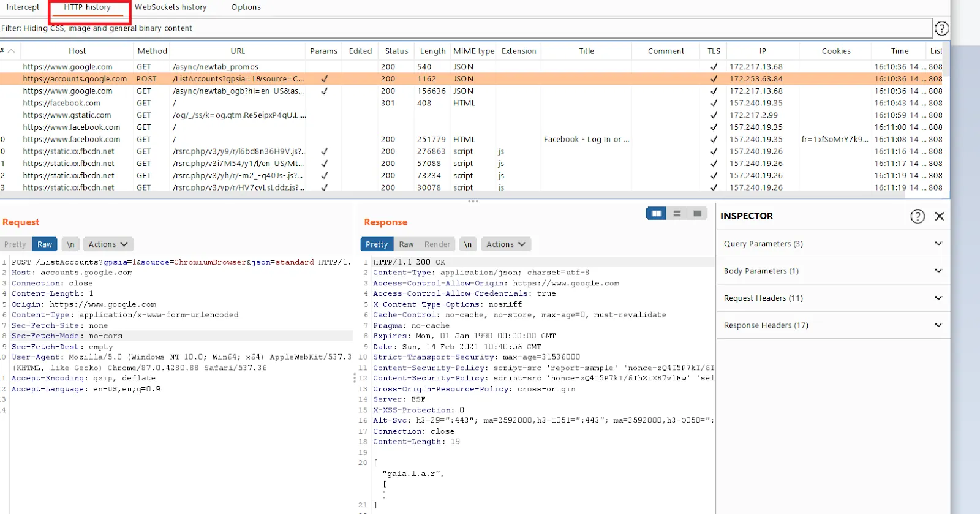
Task: Click IP cell 172.253.63.84
Action: click(756, 79)
